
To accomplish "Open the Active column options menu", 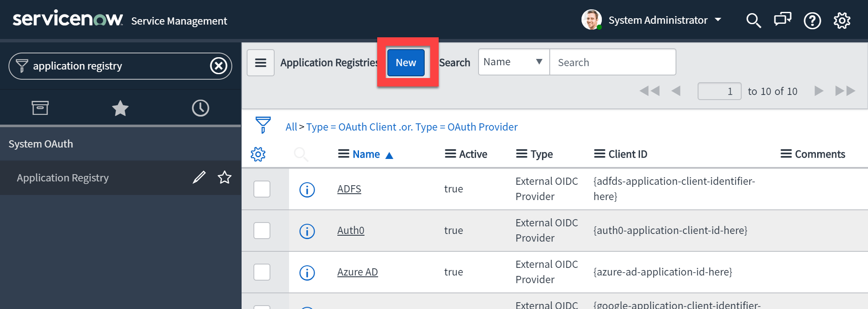I will tap(450, 153).
